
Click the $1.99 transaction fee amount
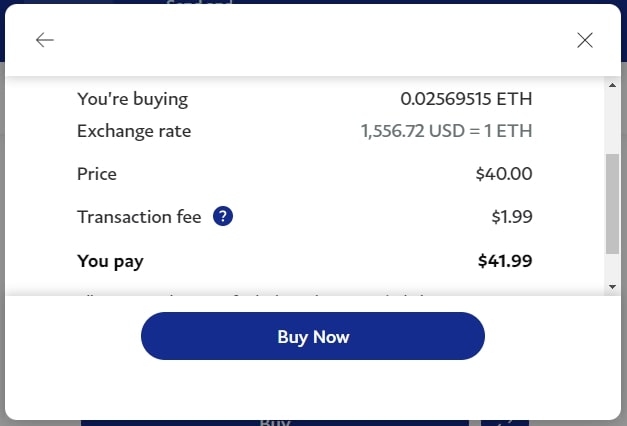pyautogui.click(x=512, y=217)
